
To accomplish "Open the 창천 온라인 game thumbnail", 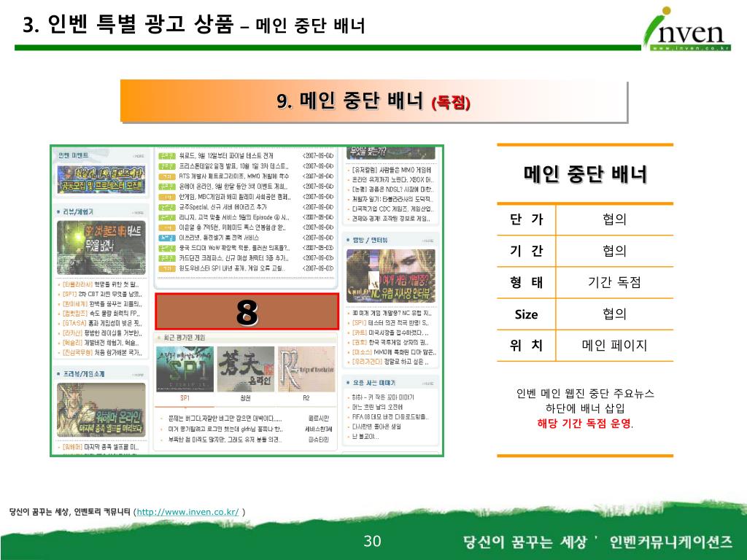I will click(x=245, y=369).
